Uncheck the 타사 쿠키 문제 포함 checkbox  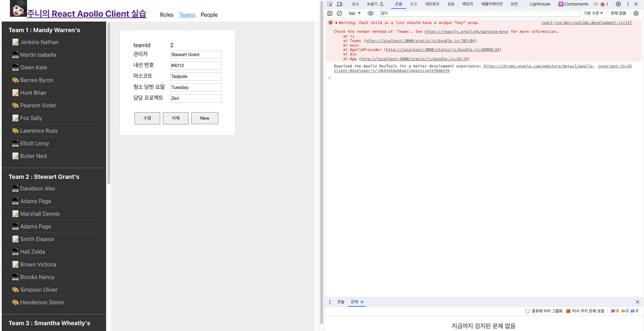point(568,311)
